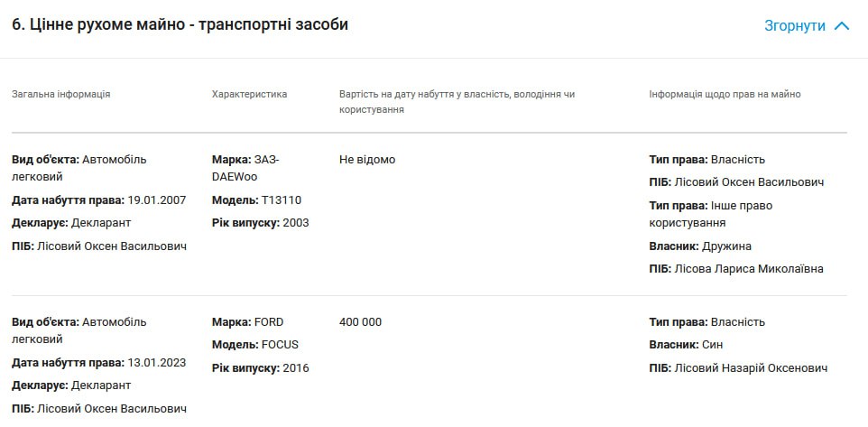Click the FOCUS model value

pyautogui.click(x=280, y=344)
